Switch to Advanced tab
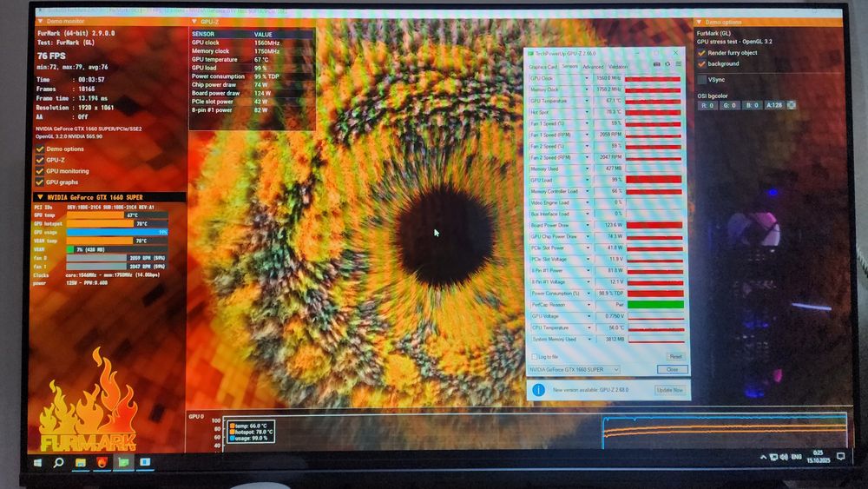The height and width of the screenshot is (489, 868). 593,67
